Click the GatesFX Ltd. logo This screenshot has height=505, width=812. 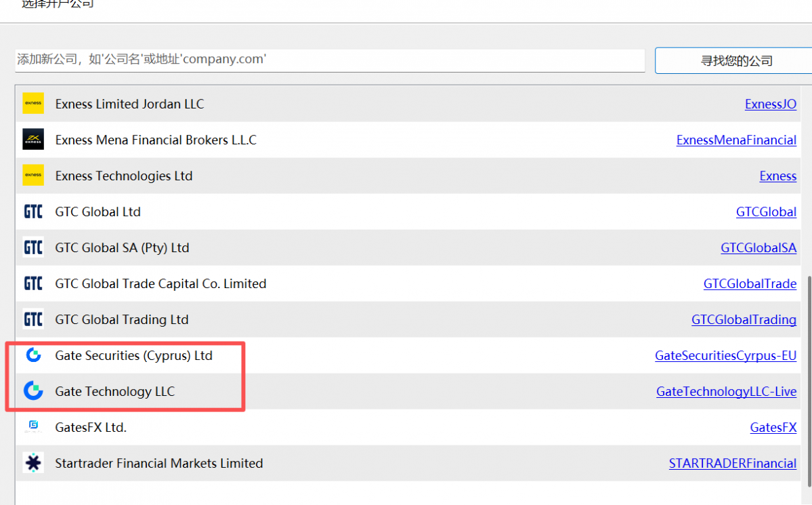click(33, 426)
